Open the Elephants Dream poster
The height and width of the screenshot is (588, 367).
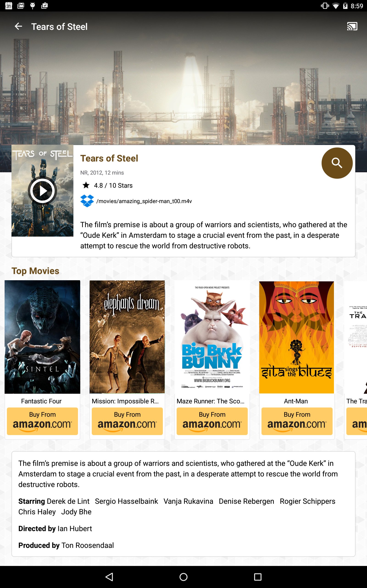point(127,337)
